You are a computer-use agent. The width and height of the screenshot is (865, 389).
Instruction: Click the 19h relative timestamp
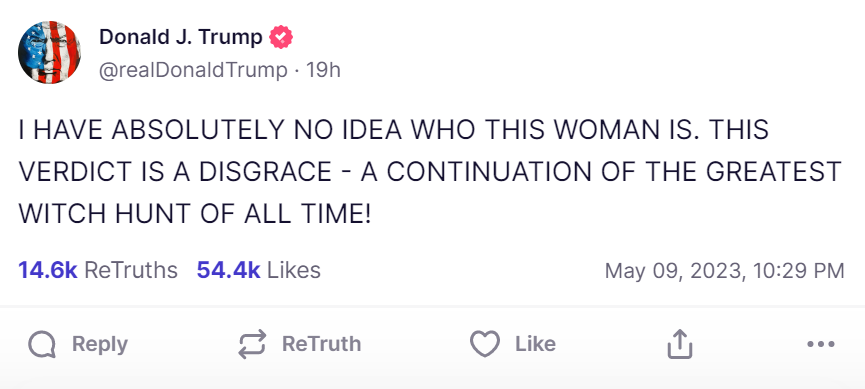click(x=324, y=70)
